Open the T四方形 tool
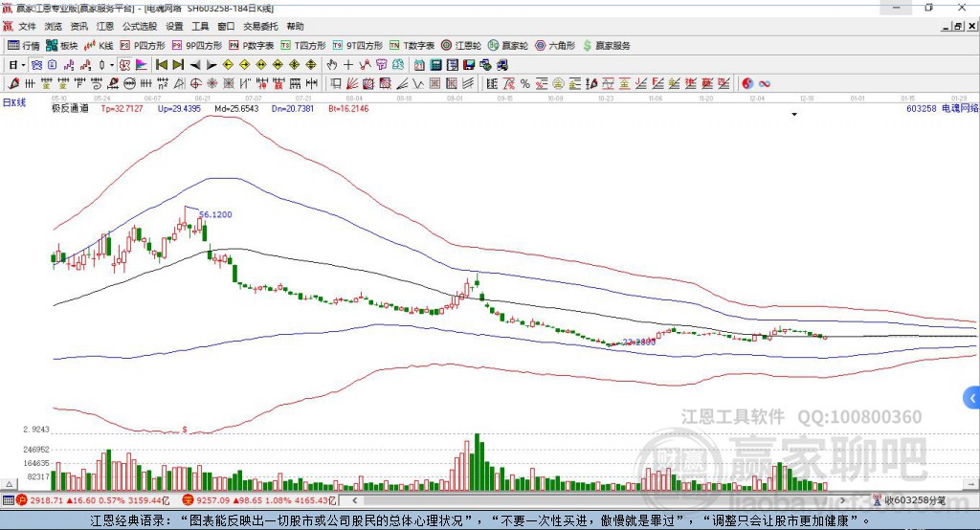 pyautogui.click(x=303, y=46)
